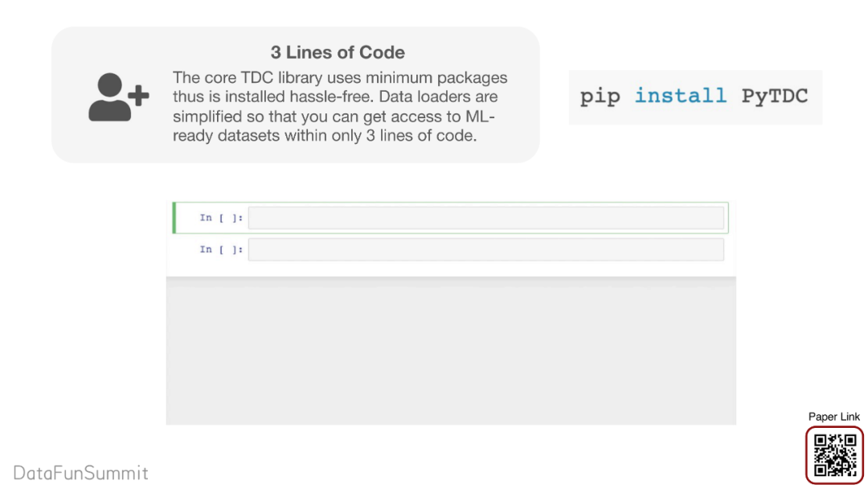Click the "Paper Link" label

coord(834,417)
